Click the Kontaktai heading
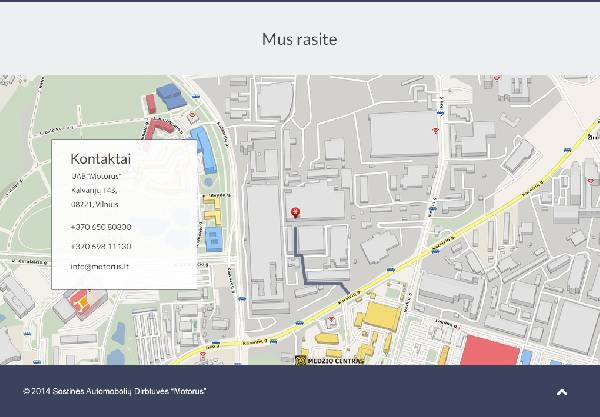The width and height of the screenshot is (600, 417). [101, 158]
